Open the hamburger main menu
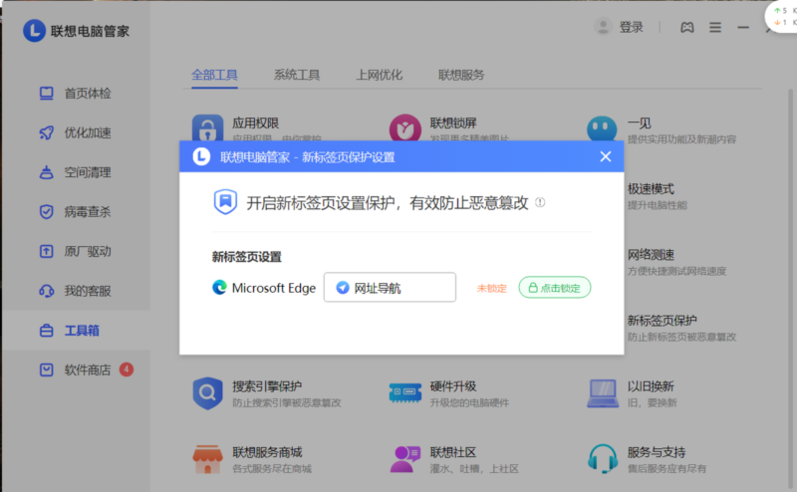797x492 pixels. pyautogui.click(x=715, y=28)
